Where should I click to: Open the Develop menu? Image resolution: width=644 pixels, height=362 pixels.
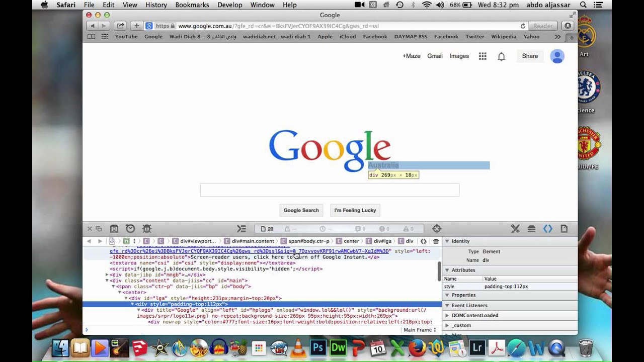(x=229, y=5)
